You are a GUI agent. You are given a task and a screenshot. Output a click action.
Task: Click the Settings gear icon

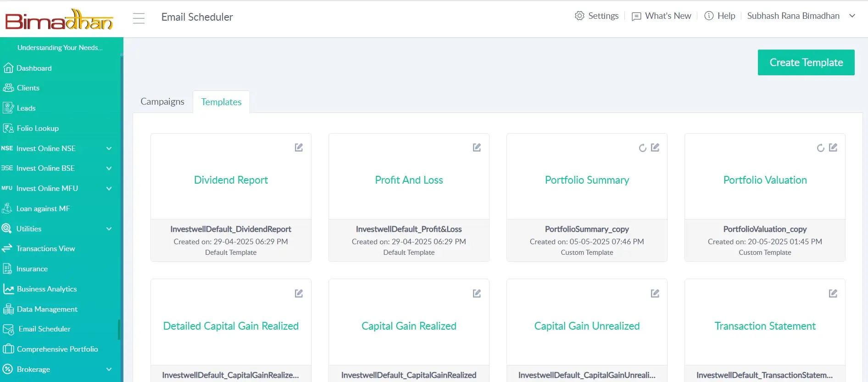point(579,16)
